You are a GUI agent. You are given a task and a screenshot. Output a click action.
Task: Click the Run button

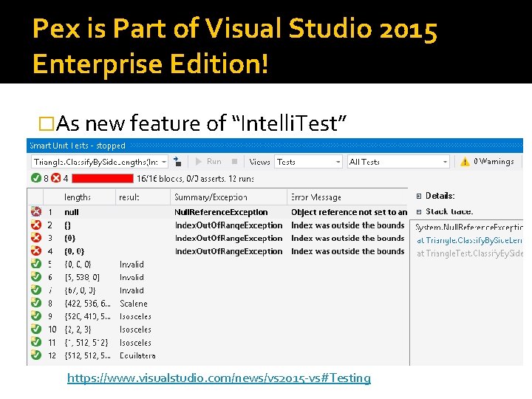[208, 162]
